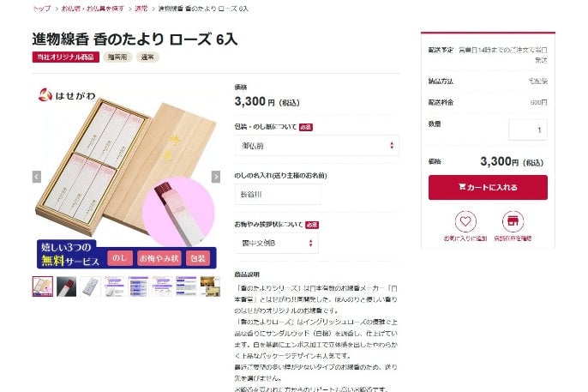
Task: Click the のしの名入れ name input field
Action: 278,195
